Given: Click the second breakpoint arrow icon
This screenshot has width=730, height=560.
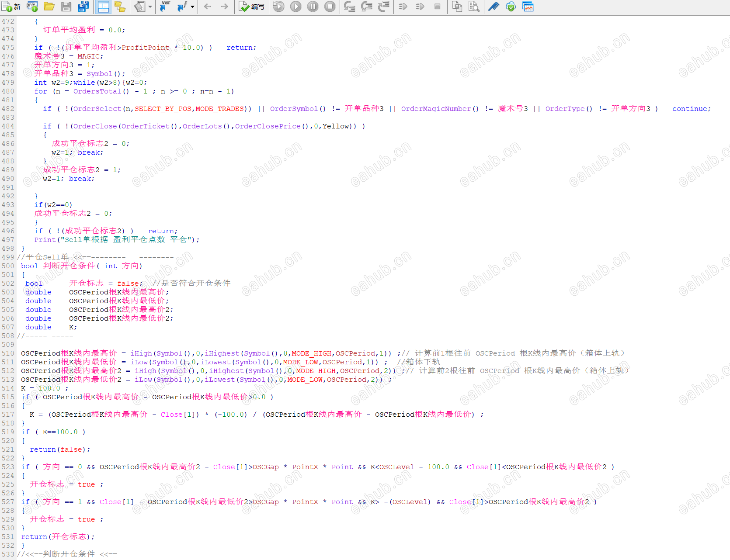Looking at the screenshot, I should 420,7.
